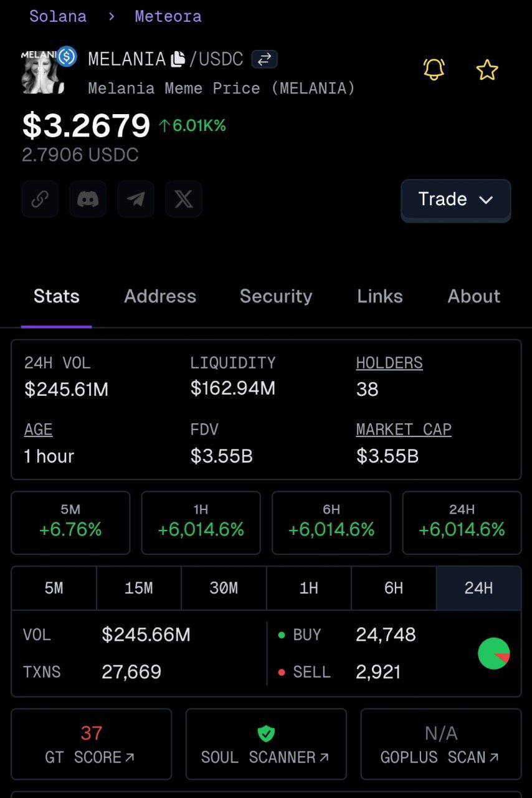Open the Telegram channel icon

pyautogui.click(x=136, y=199)
